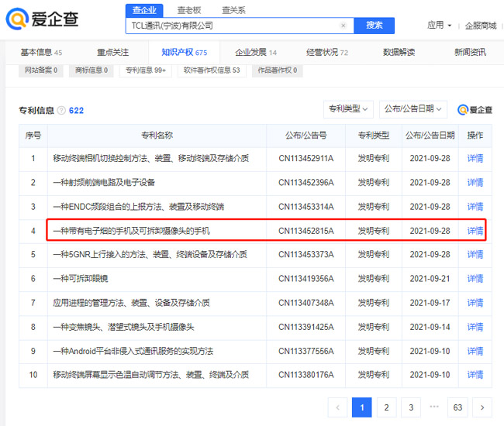The height and width of the screenshot is (426, 504).
Task: Go to the previous page with the arrow
Action: (x=337, y=407)
